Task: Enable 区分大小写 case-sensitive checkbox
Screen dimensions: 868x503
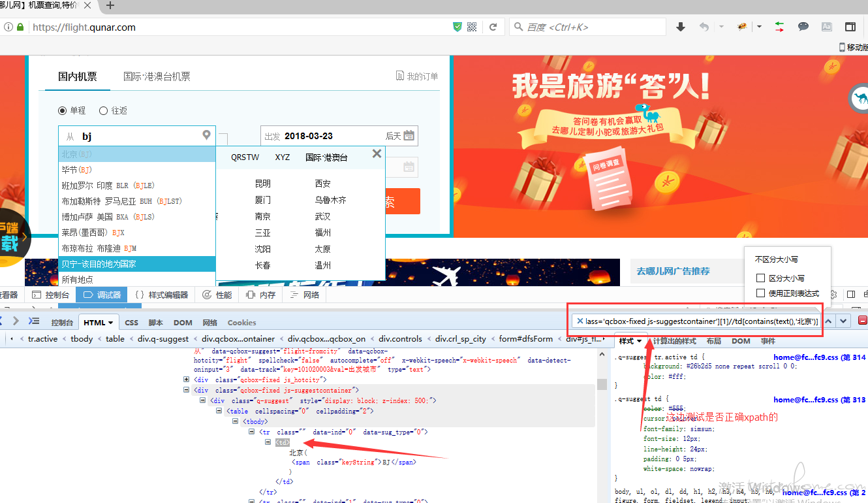Action: click(x=760, y=278)
